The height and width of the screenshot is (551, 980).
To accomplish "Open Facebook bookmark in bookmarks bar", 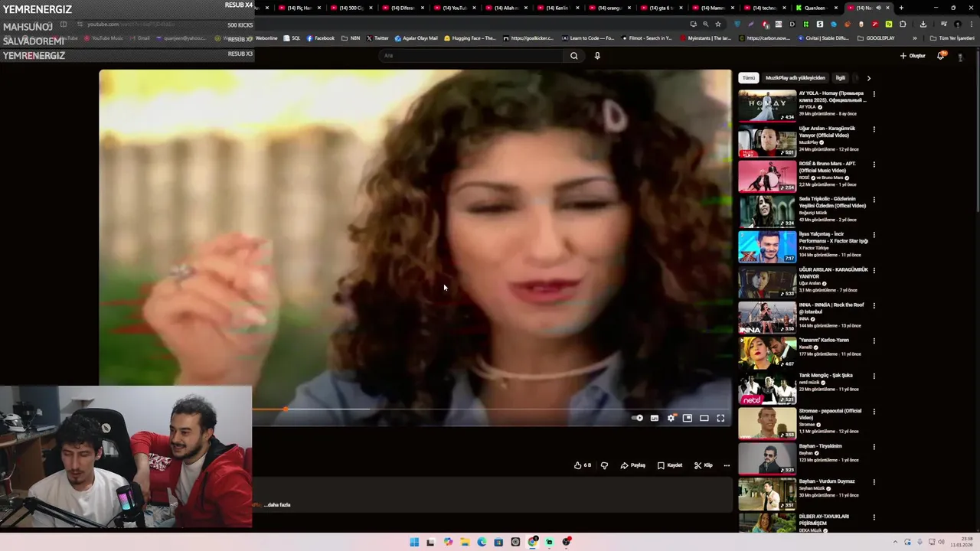I will coord(321,38).
